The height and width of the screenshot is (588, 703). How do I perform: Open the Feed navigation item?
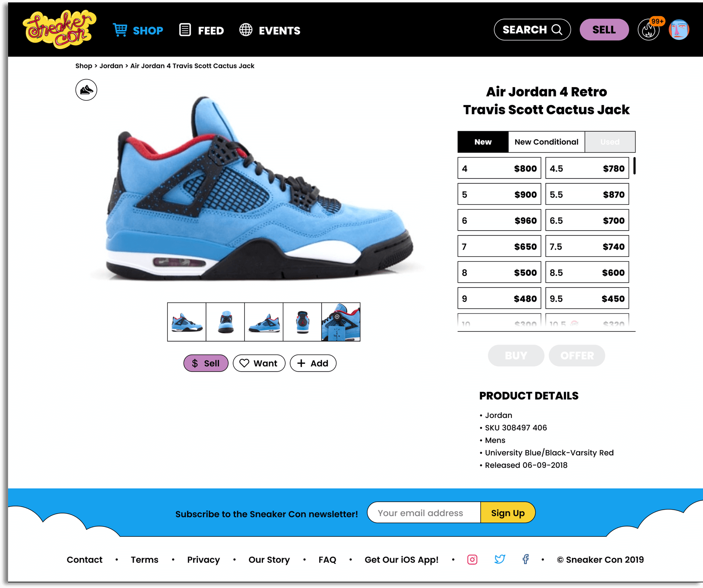202,30
